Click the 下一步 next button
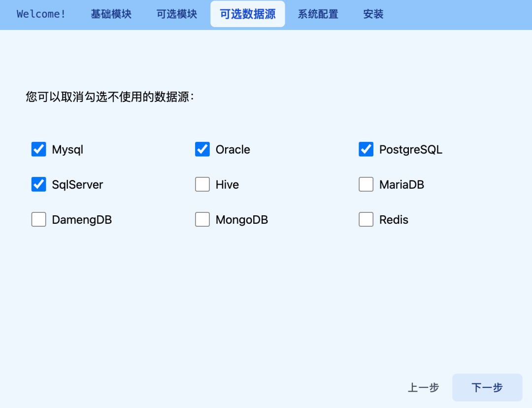The height and width of the screenshot is (408, 532). click(x=487, y=387)
